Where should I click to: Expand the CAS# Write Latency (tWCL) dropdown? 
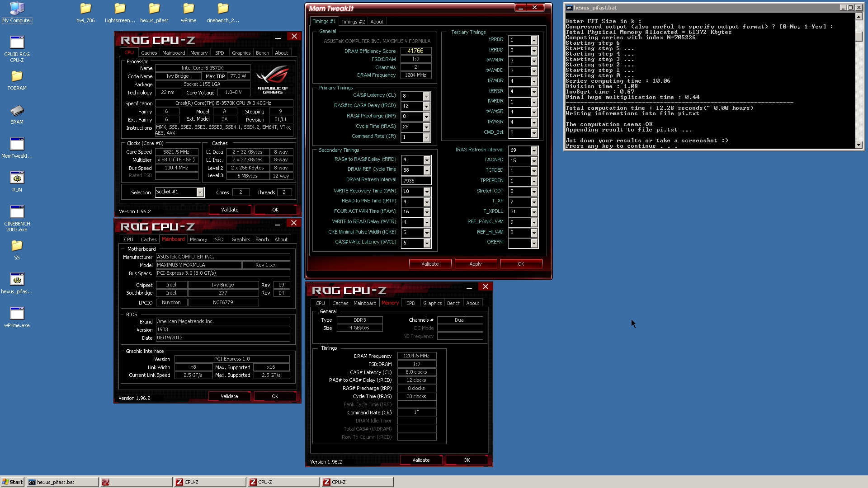(426, 243)
